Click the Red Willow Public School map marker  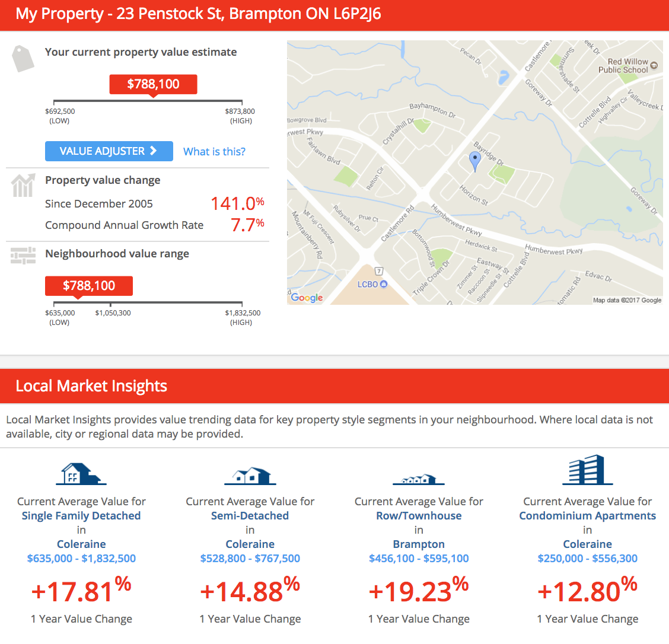click(654, 66)
